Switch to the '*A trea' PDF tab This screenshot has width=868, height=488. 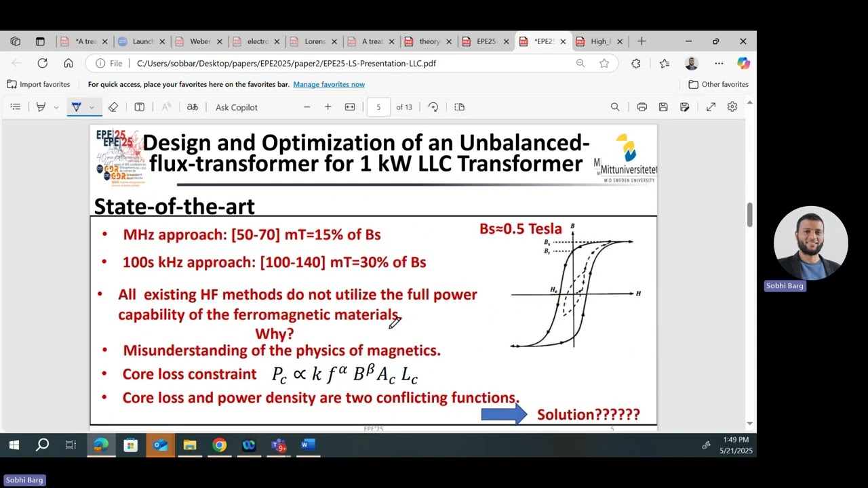[85, 41]
